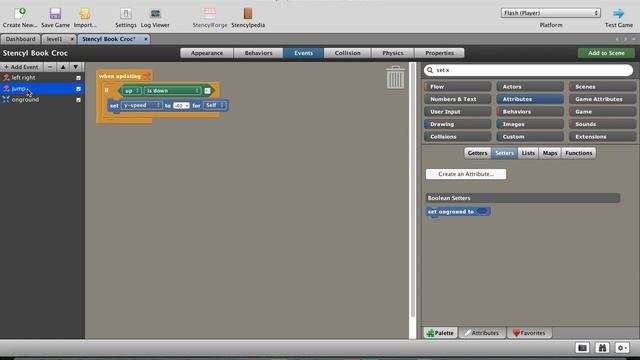
Task: Select the Numbers & Text category
Action: click(457, 99)
